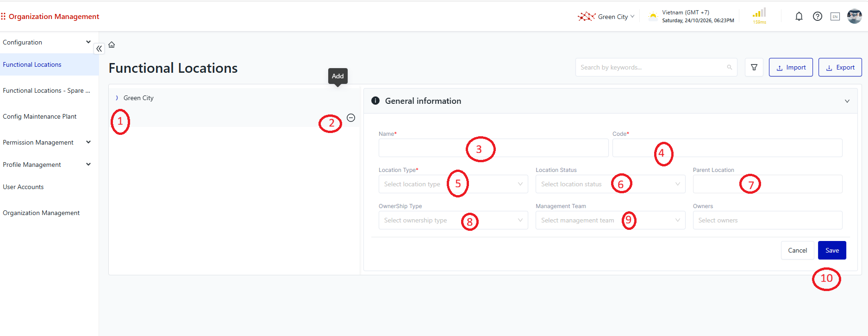
Task: Open the Select management team dropdown
Action: click(610, 220)
